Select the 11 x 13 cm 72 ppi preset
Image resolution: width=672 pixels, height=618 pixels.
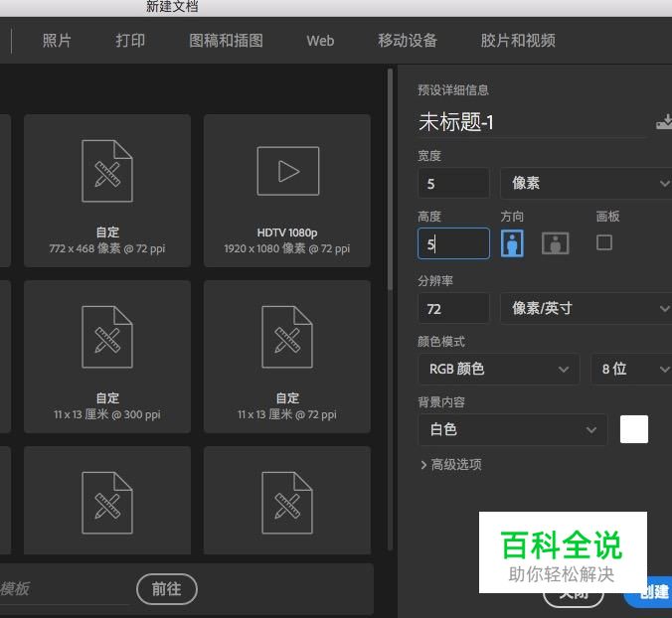tap(287, 336)
